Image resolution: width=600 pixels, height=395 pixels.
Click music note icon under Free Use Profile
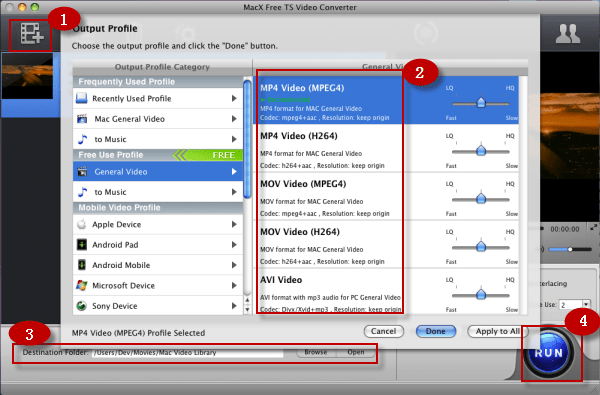point(82,192)
